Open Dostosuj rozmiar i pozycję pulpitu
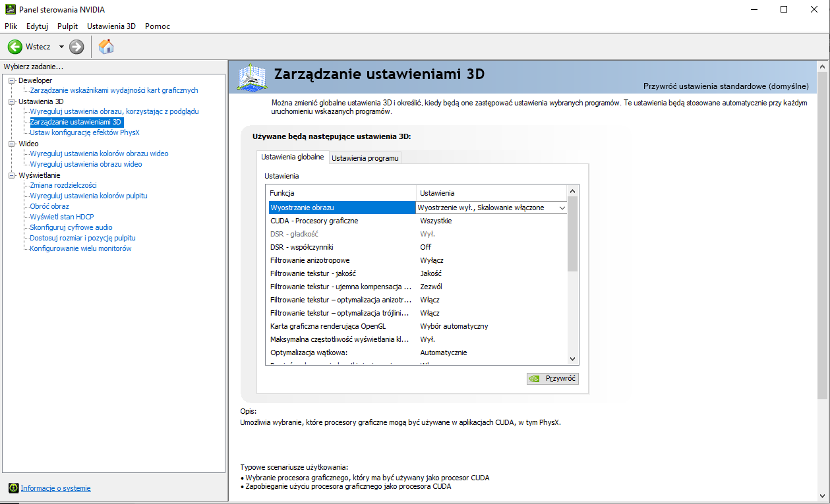 [82, 238]
